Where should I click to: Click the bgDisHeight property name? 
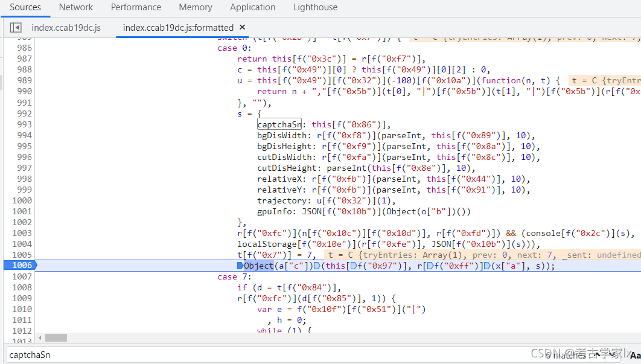click(284, 146)
